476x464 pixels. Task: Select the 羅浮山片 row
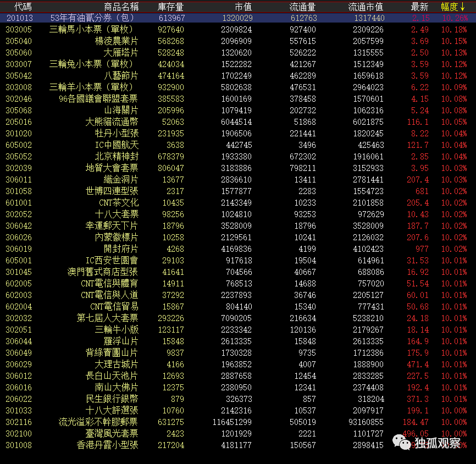(238, 341)
